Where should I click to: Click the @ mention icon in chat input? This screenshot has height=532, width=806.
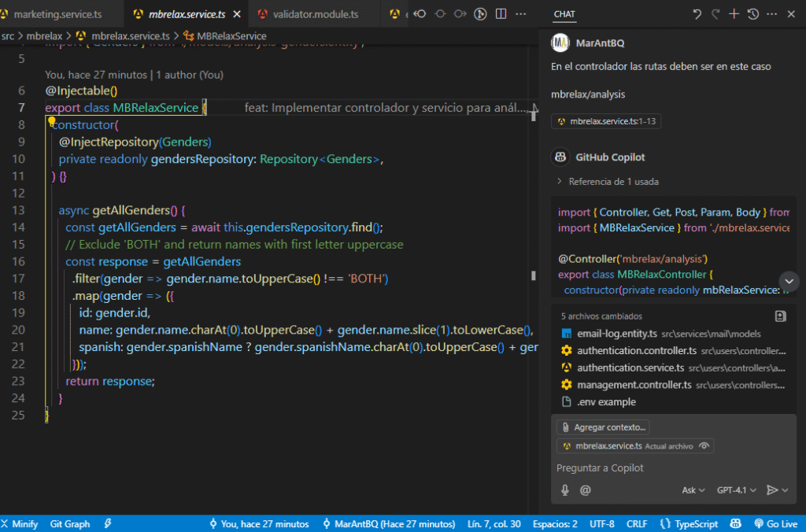(585, 490)
